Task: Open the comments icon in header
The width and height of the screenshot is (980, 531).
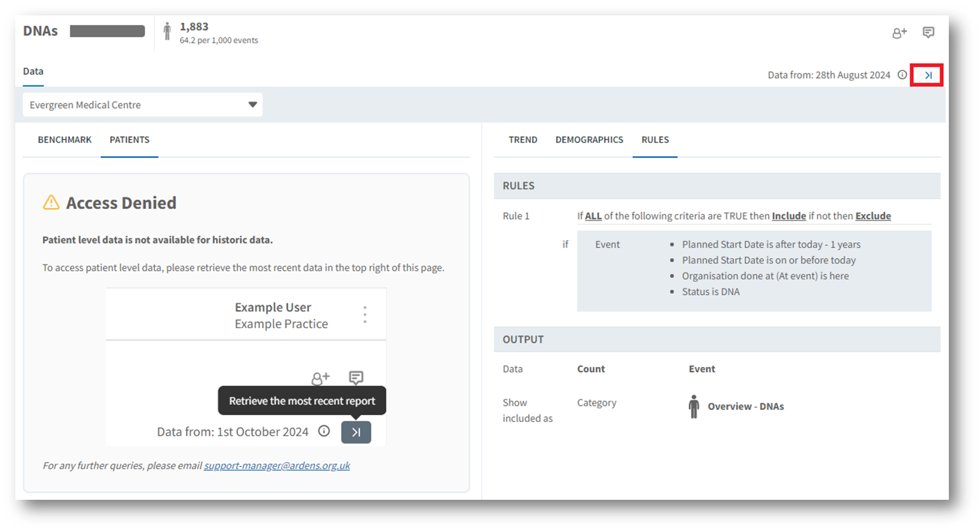Action: (928, 33)
